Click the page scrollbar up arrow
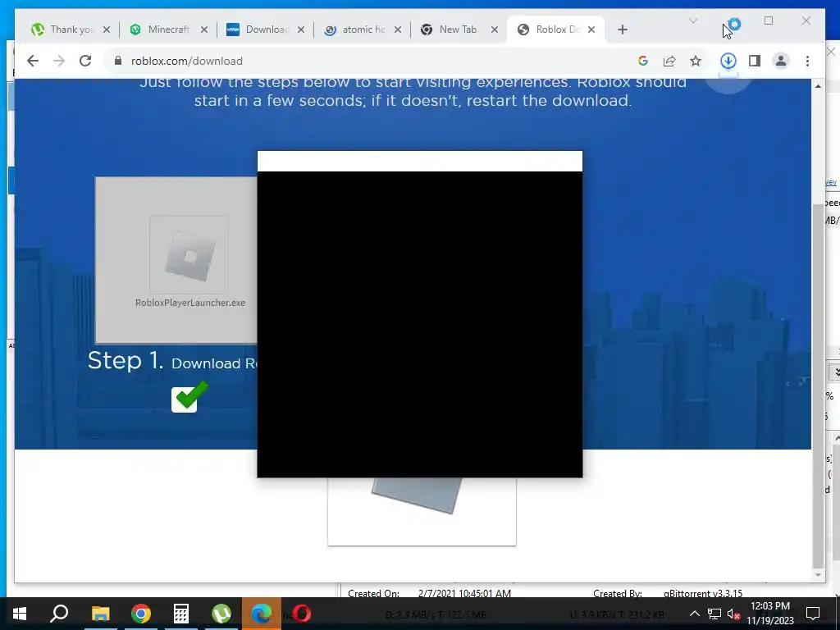 tap(818, 86)
